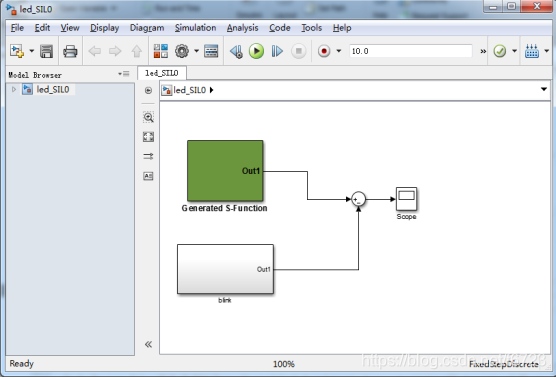
Task: Open Model Browser options dropdown
Action: (x=124, y=74)
